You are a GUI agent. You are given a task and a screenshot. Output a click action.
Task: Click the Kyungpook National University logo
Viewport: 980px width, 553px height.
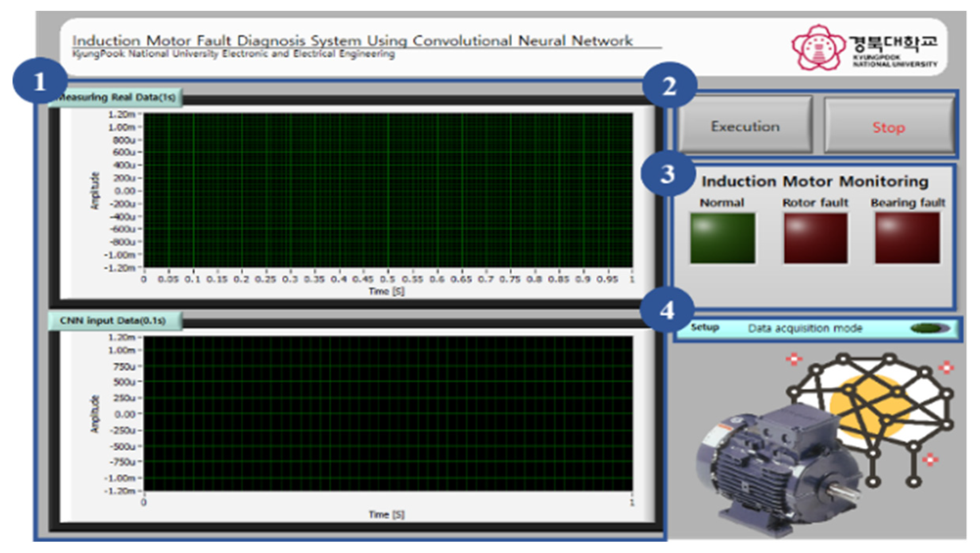(864, 47)
